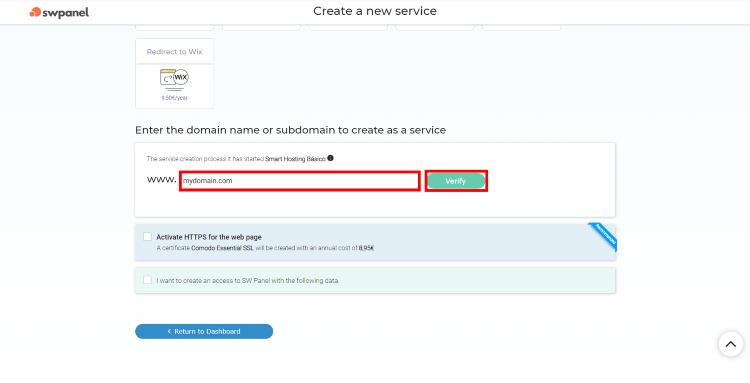Image resolution: width=750 pixels, height=383 pixels.
Task: Enable Activate HTTPS for the web page
Action: point(147,237)
